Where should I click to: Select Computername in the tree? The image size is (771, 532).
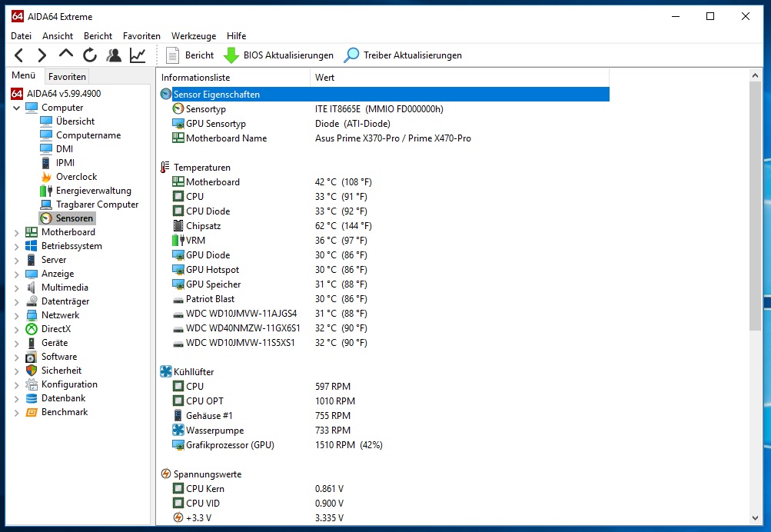click(x=88, y=135)
